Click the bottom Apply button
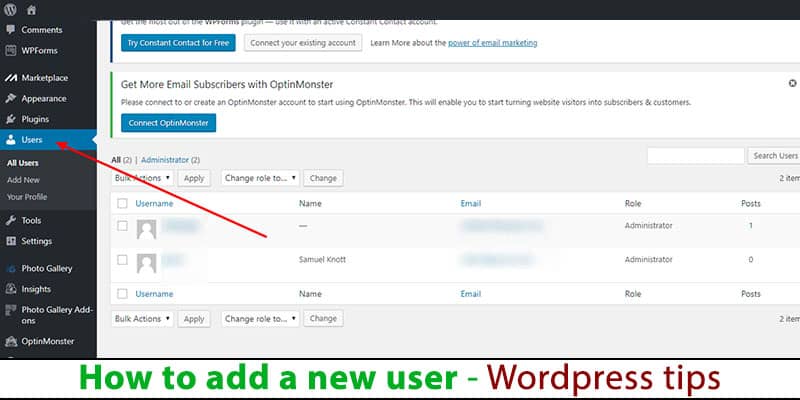Image resolution: width=800 pixels, height=400 pixels. coord(194,318)
